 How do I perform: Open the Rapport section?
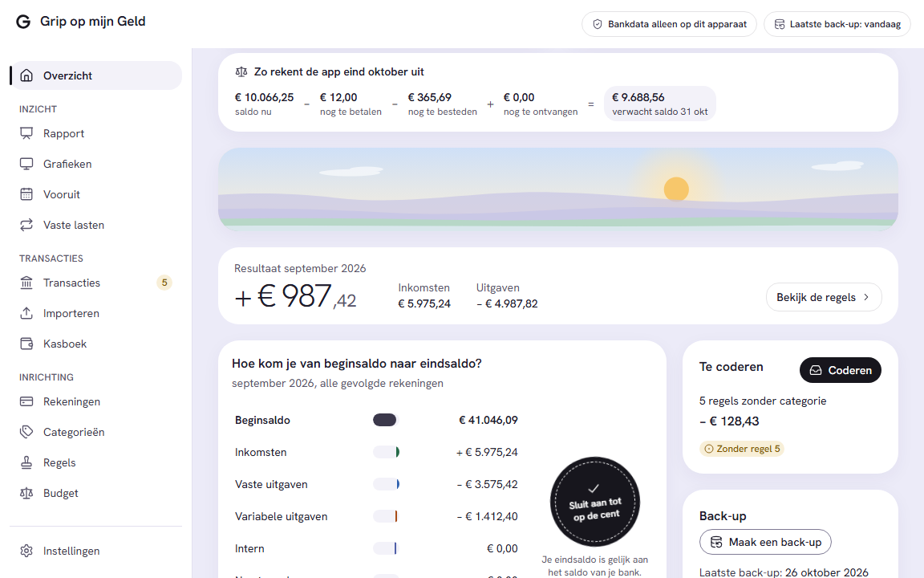(x=96, y=133)
